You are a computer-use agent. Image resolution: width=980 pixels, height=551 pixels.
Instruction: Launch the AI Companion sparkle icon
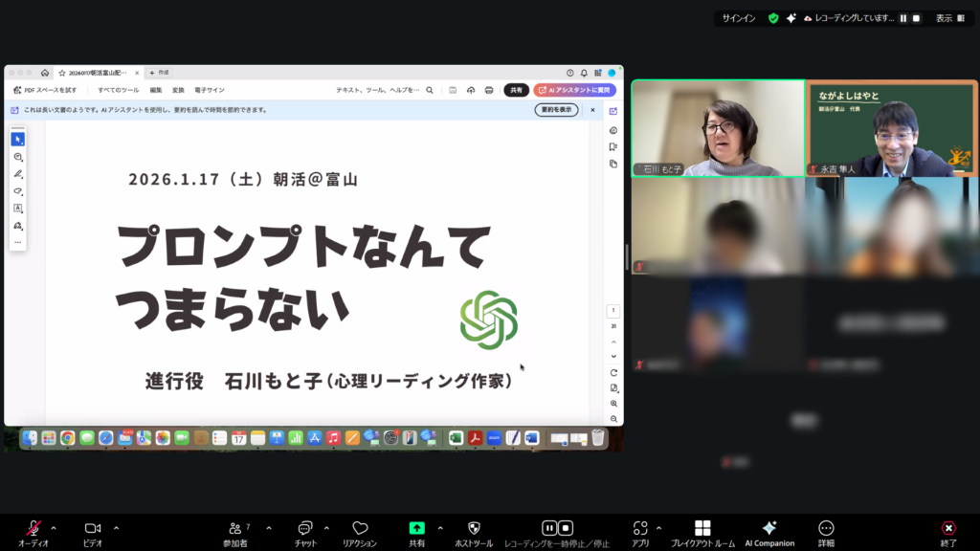pyautogui.click(x=769, y=528)
